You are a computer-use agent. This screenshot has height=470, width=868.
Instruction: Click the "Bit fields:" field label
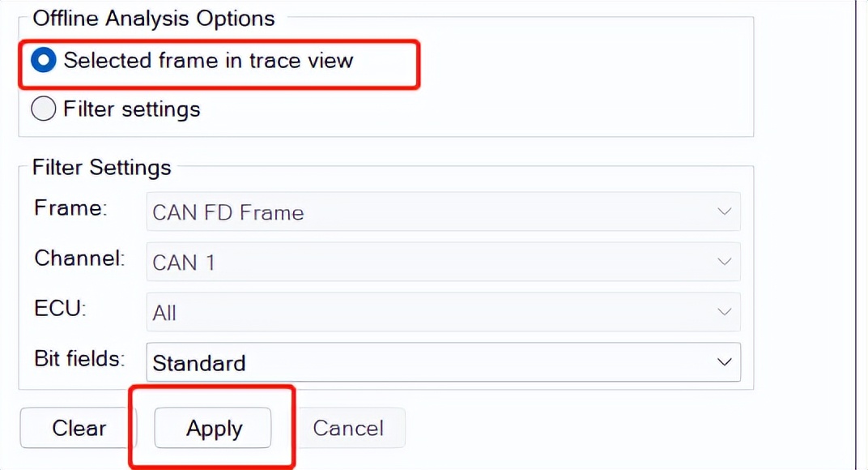click(79, 358)
